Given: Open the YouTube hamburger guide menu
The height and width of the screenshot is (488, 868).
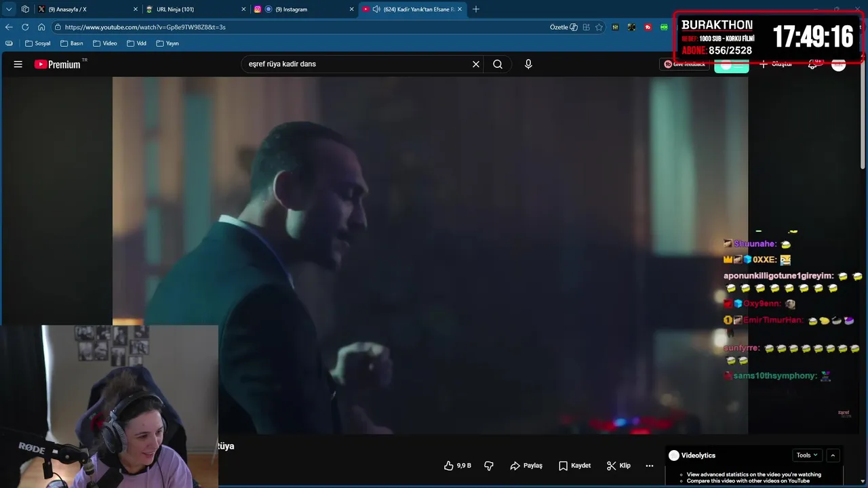Looking at the screenshot, I should 18,64.
